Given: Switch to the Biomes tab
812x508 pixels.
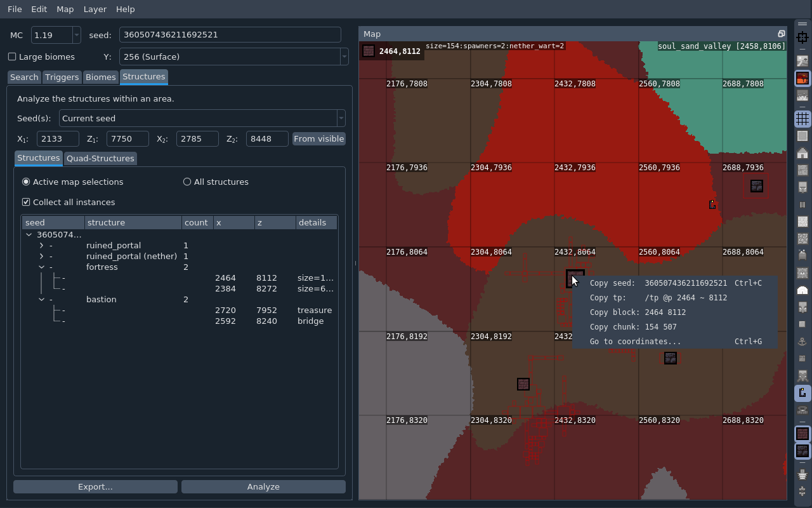Looking at the screenshot, I should click(x=101, y=77).
